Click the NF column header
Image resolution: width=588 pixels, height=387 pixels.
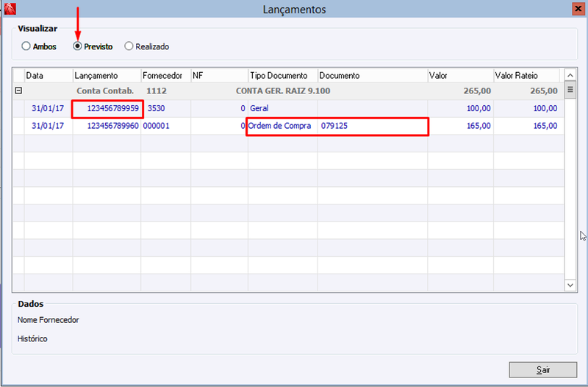point(220,76)
